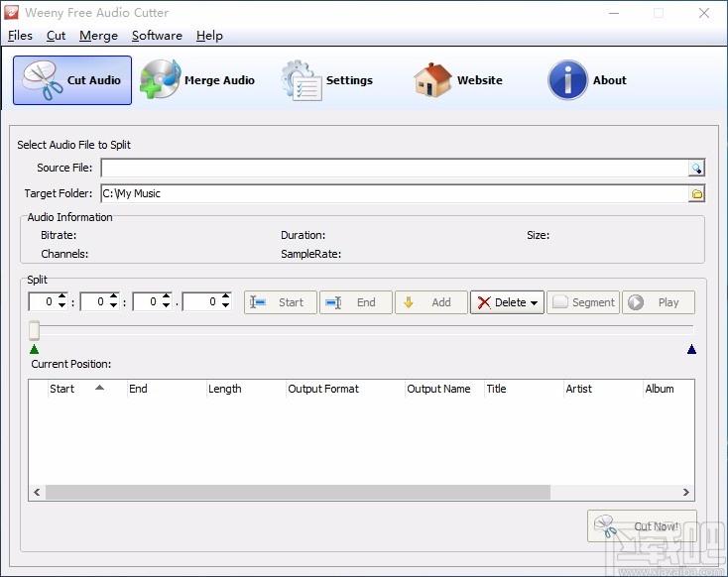The height and width of the screenshot is (577, 728).
Task: Increase the minutes spinner value
Action: [x=113, y=296]
